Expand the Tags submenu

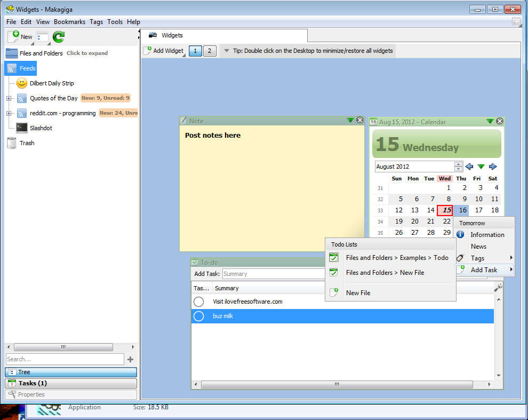pyautogui.click(x=511, y=258)
